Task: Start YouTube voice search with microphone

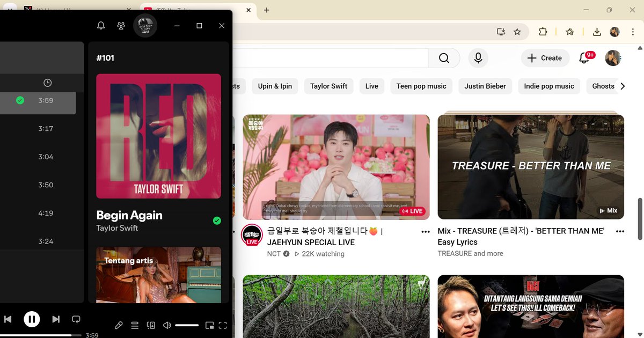Action: [x=478, y=58]
